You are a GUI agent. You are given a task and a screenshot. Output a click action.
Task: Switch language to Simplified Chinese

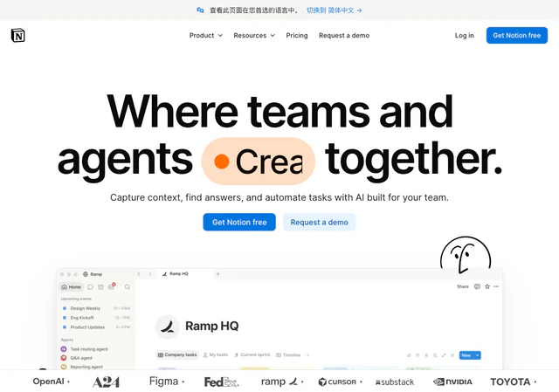(334, 10)
